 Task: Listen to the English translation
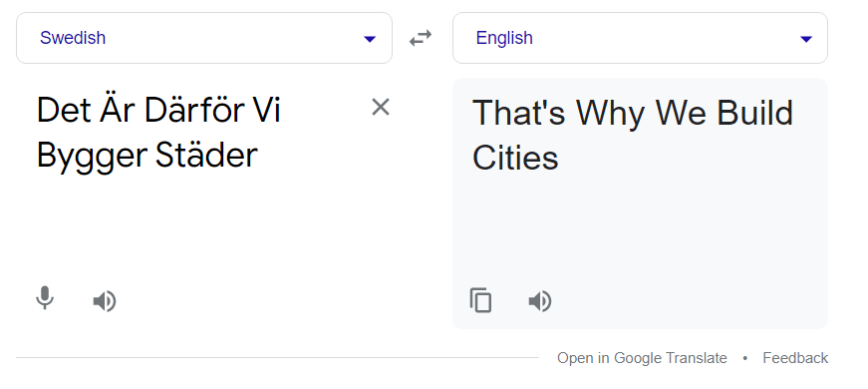tap(540, 301)
